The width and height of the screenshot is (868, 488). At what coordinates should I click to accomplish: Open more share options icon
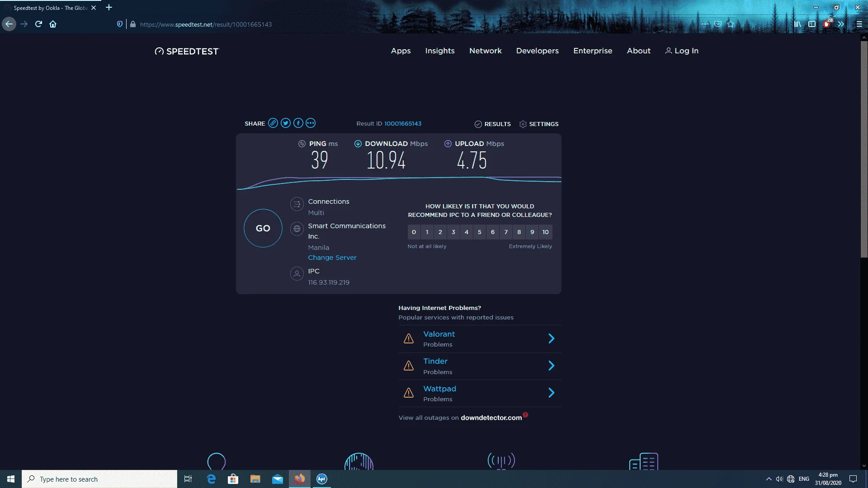pyautogui.click(x=311, y=123)
